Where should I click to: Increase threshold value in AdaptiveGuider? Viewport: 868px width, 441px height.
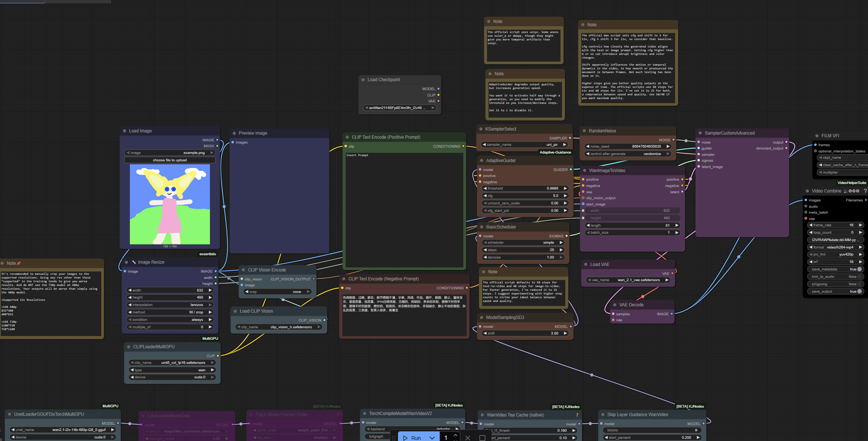tap(565, 188)
